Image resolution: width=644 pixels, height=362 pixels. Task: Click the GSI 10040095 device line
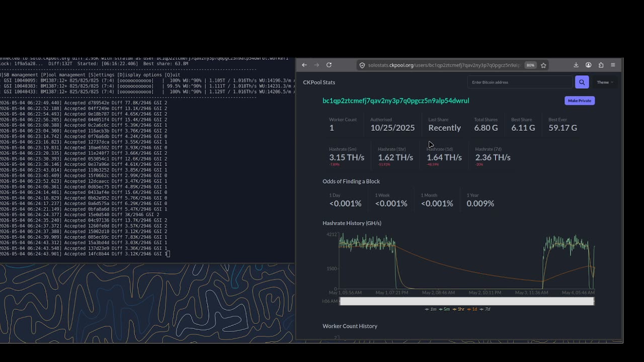[147, 80]
